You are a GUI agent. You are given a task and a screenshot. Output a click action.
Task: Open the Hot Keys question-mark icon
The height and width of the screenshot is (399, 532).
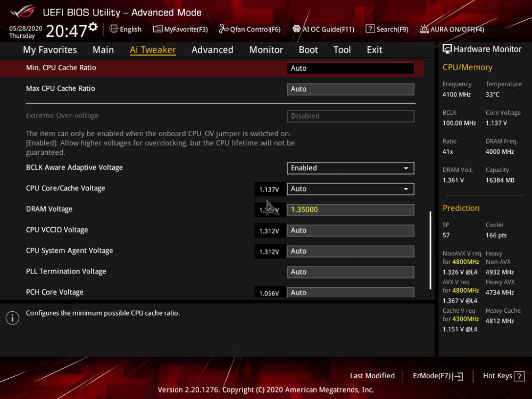click(519, 376)
